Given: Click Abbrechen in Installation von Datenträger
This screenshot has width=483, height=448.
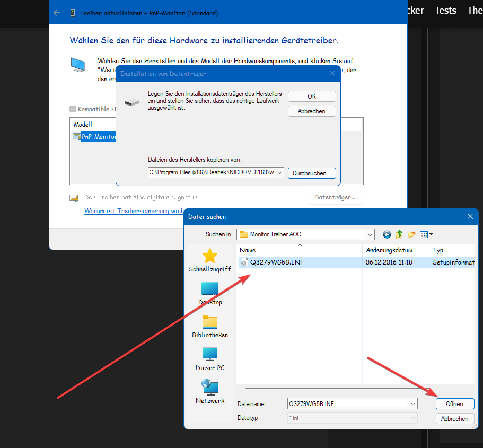Looking at the screenshot, I should pyautogui.click(x=312, y=111).
